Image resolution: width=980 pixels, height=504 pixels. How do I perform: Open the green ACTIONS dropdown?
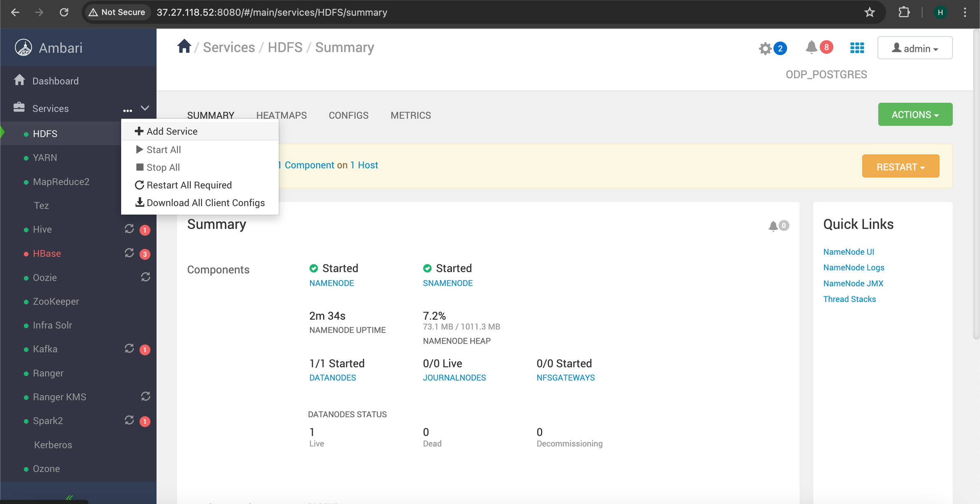(x=915, y=114)
